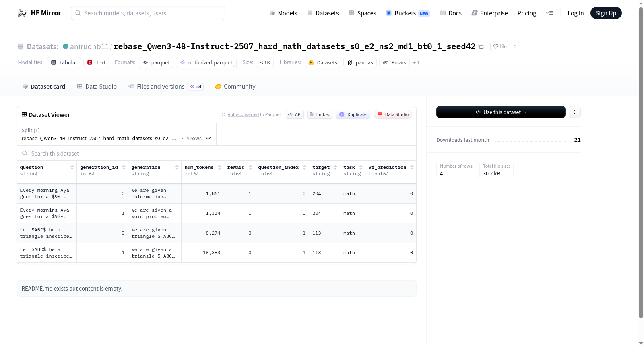Click the Sign Up button

point(606,13)
